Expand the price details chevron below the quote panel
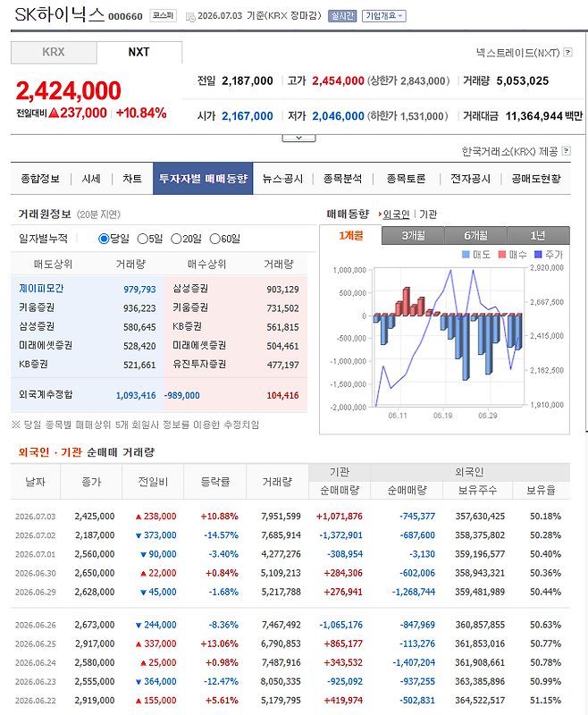Image resolution: width=588 pixels, height=715 pixels. 298,138
